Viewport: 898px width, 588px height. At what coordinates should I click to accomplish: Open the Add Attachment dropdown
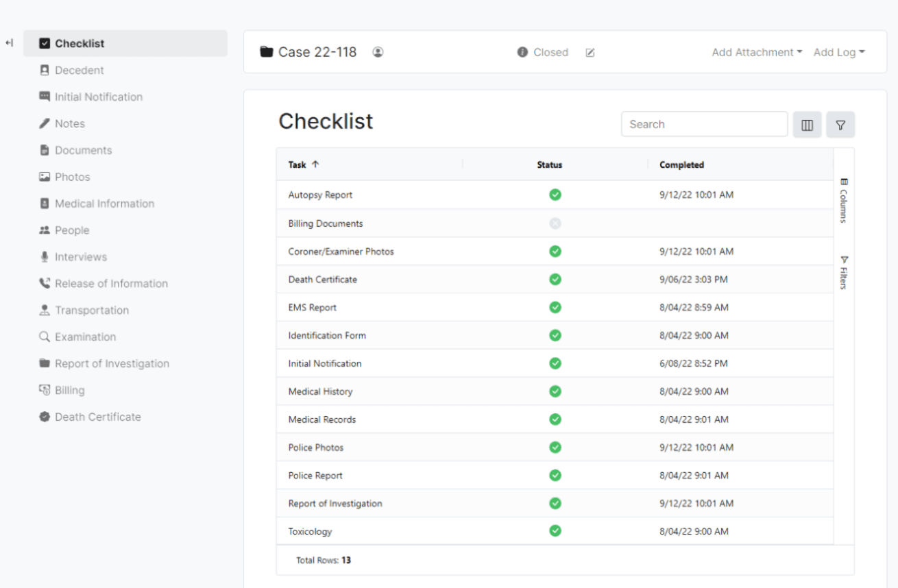tap(756, 52)
